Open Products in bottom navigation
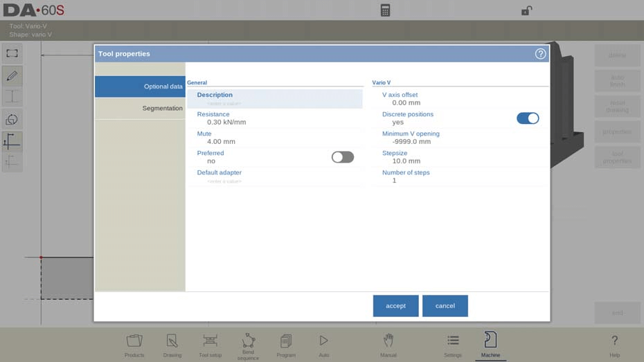 pos(134,345)
